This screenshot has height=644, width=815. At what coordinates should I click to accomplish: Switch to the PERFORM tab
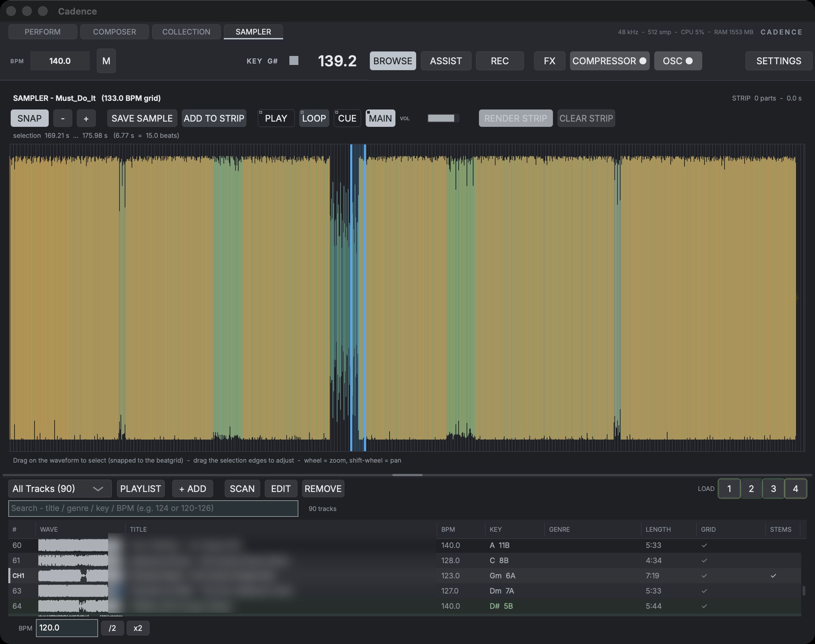pos(42,32)
